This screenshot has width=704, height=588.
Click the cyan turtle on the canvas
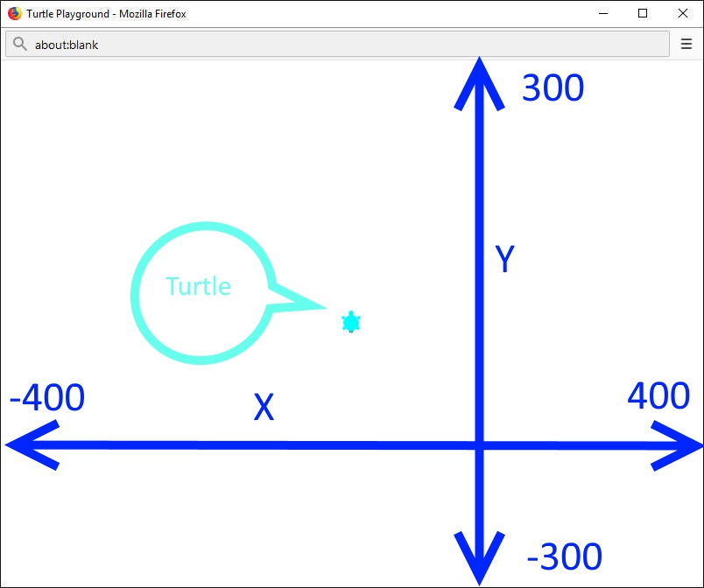(351, 322)
